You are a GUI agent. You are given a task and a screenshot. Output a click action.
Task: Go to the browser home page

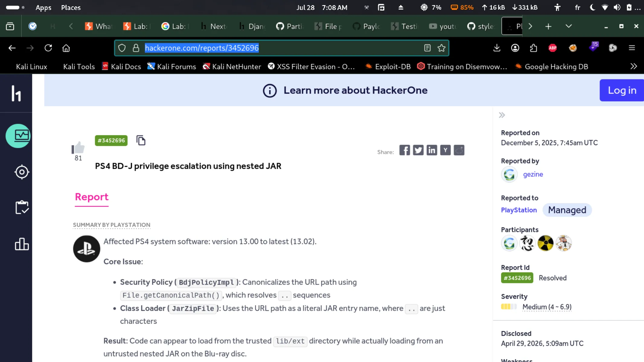click(66, 48)
